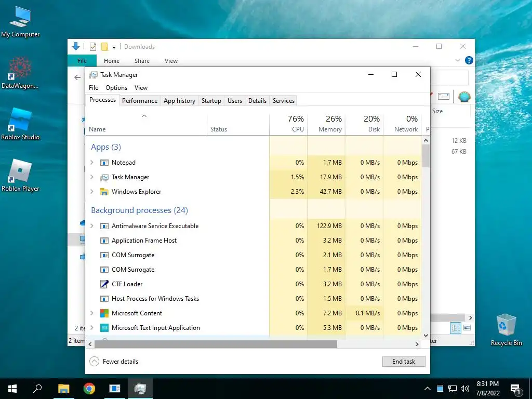Click the Help icon in Downloads window
The width and height of the screenshot is (532, 399).
tap(469, 60)
